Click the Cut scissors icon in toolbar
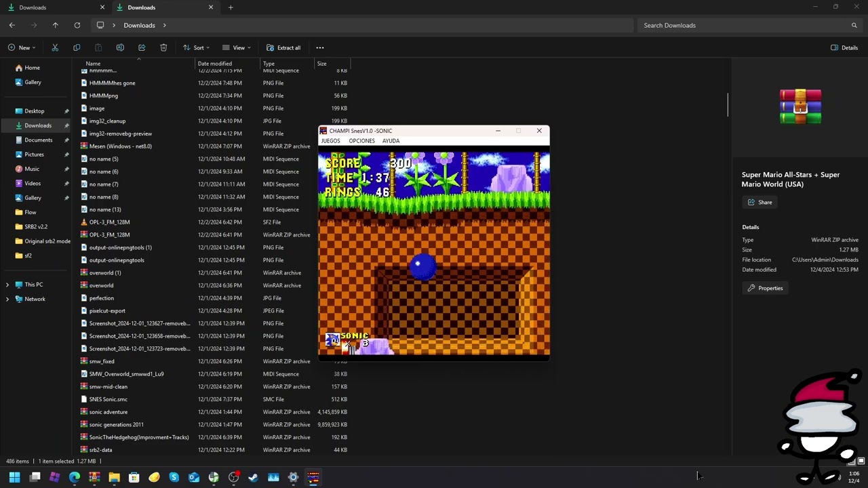The width and height of the screenshot is (868, 488). pos(55,47)
